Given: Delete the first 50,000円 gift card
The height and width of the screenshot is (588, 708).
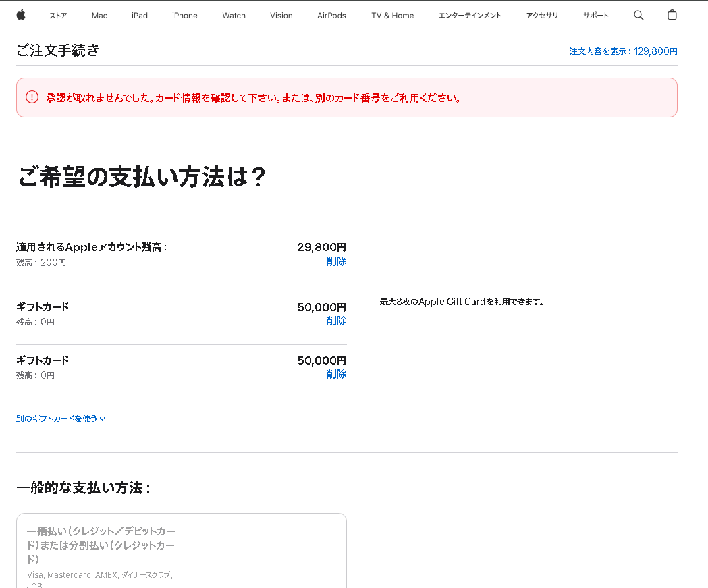Looking at the screenshot, I should 336,321.
